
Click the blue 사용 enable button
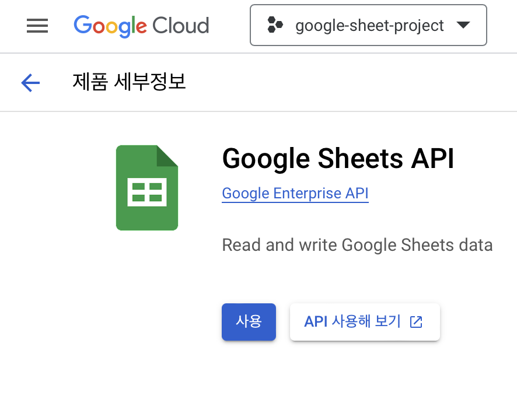[249, 322]
